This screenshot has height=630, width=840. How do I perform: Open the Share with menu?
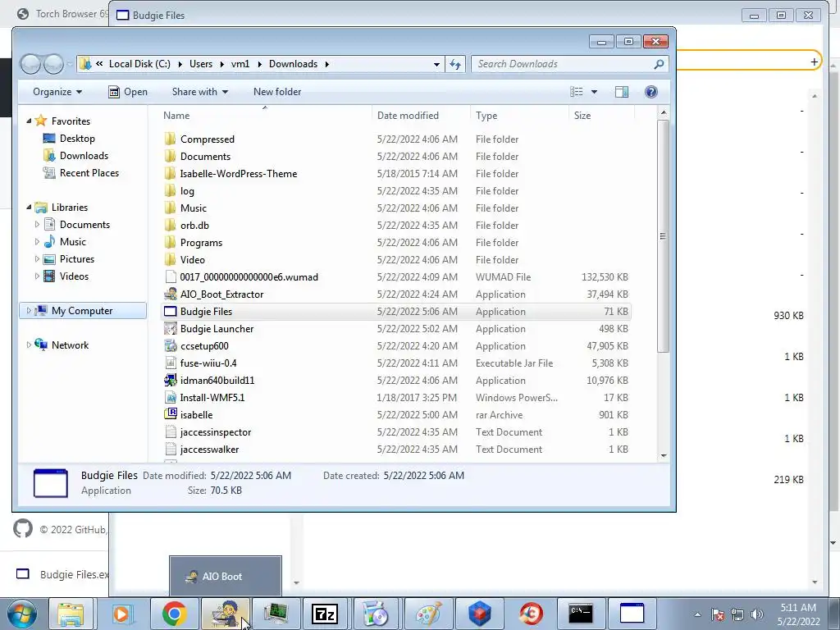coord(200,92)
